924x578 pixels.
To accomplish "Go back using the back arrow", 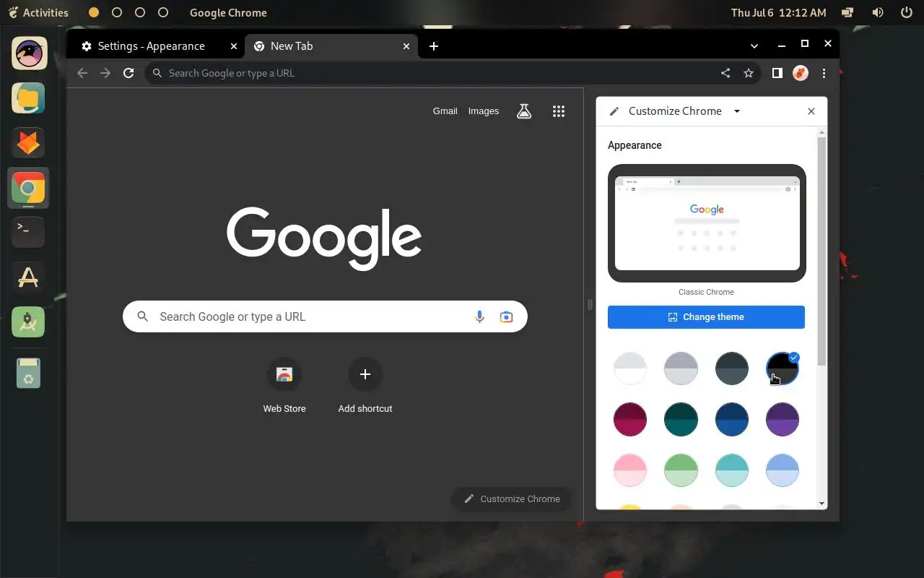I will click(x=82, y=73).
